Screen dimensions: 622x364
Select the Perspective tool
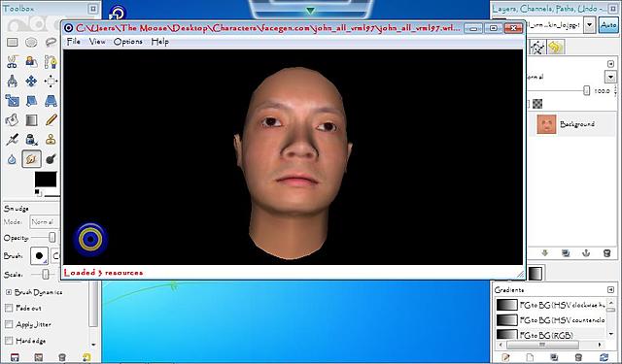pyautogui.click(x=51, y=101)
